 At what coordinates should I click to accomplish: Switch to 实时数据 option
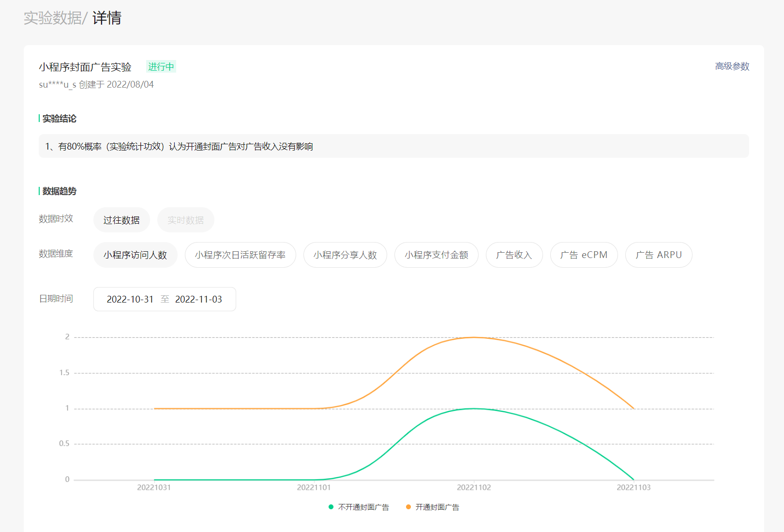point(185,220)
